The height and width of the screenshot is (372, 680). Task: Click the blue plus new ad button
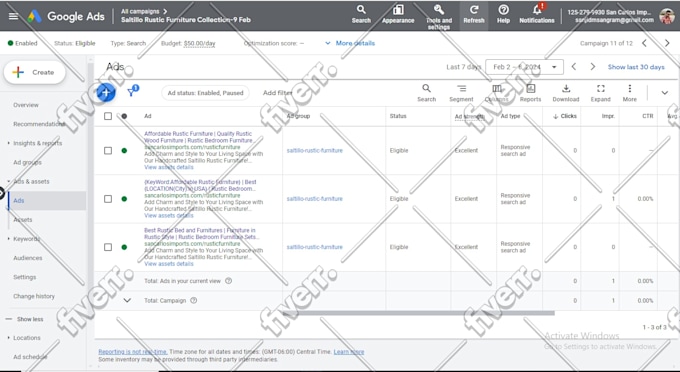pyautogui.click(x=105, y=92)
